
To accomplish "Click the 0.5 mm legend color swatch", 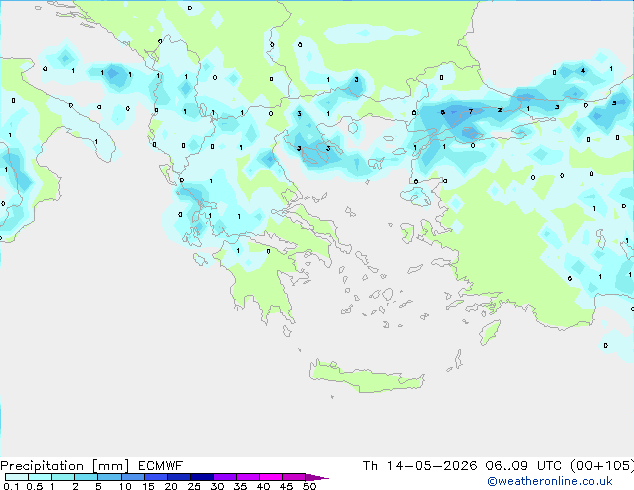I will [x=40, y=477].
